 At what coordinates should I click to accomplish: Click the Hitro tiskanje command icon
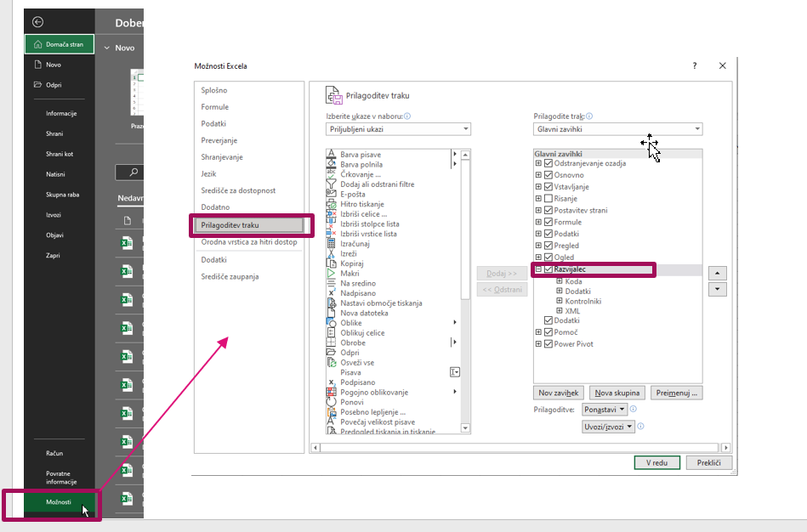[331, 204]
